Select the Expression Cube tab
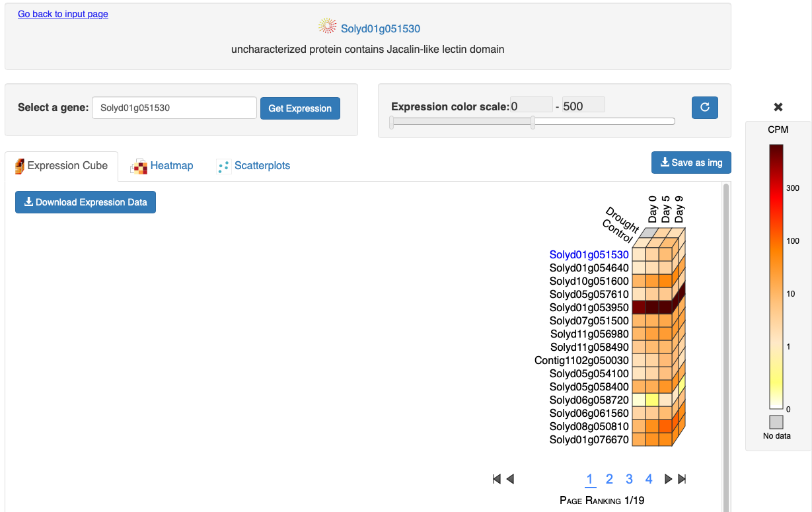This screenshot has width=812, height=512. pyautogui.click(x=61, y=166)
